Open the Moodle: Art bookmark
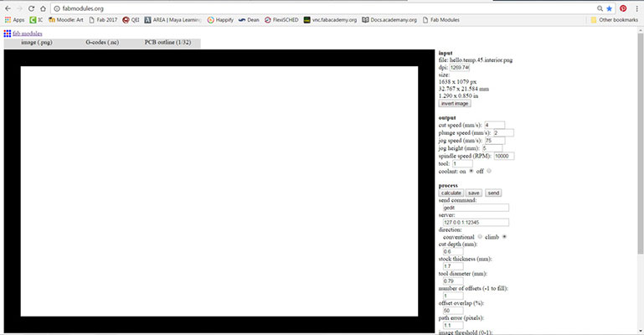Image resolution: width=644 pixels, height=335 pixels. 65,20
